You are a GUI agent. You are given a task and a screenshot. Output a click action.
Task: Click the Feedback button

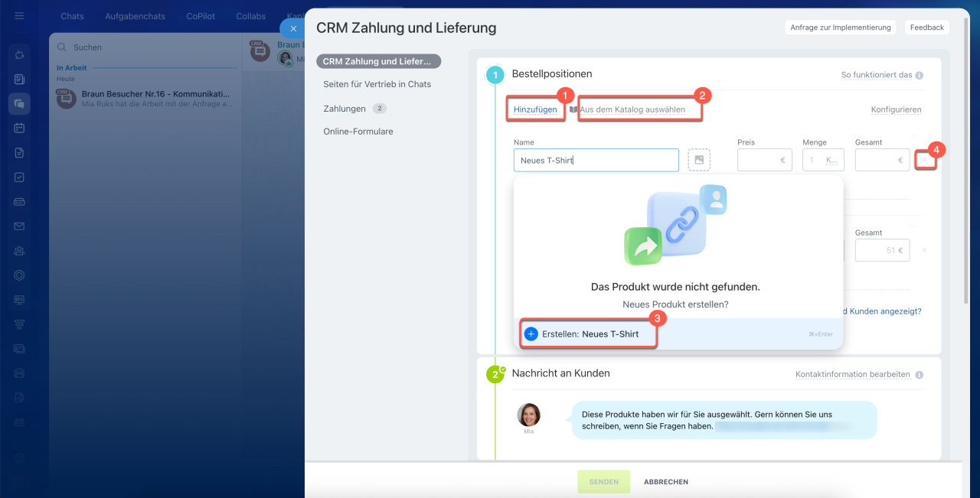coord(927,28)
